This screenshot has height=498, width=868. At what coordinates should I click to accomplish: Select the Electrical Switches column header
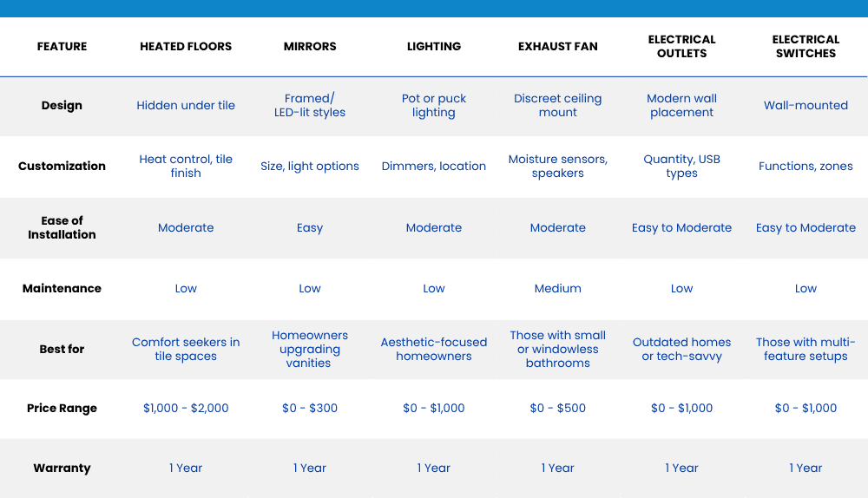806,47
